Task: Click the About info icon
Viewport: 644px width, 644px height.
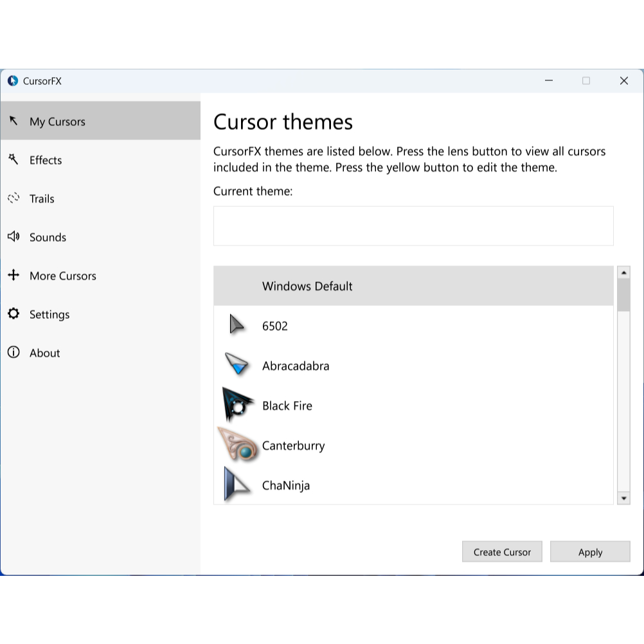Action: click(x=13, y=352)
